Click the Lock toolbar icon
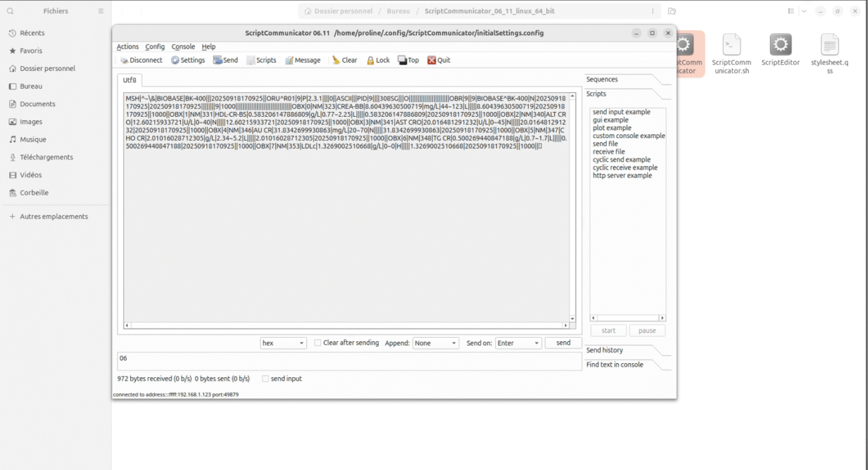Viewport: 868px width, 470px height. [378, 60]
